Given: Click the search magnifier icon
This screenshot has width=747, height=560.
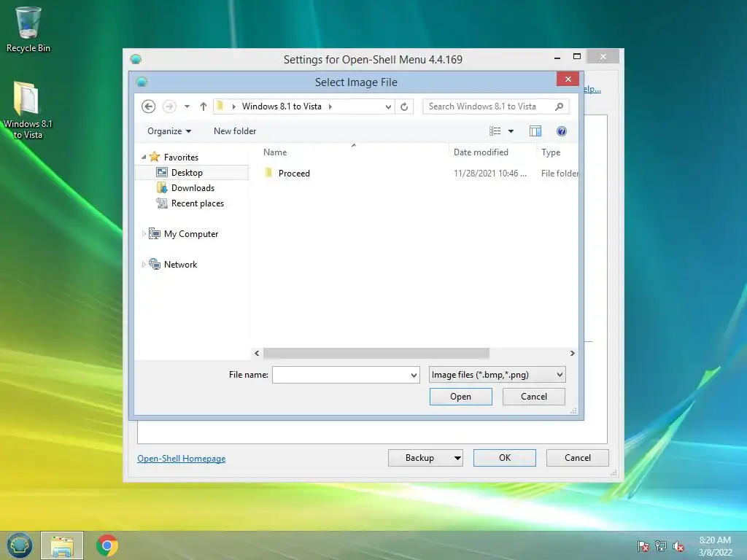Looking at the screenshot, I should 560,106.
